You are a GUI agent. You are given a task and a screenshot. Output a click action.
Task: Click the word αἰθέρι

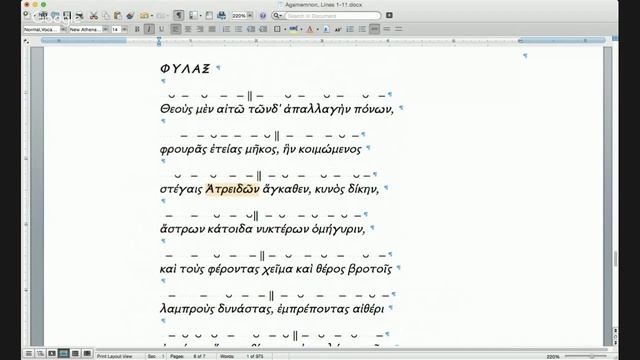pos(368,309)
